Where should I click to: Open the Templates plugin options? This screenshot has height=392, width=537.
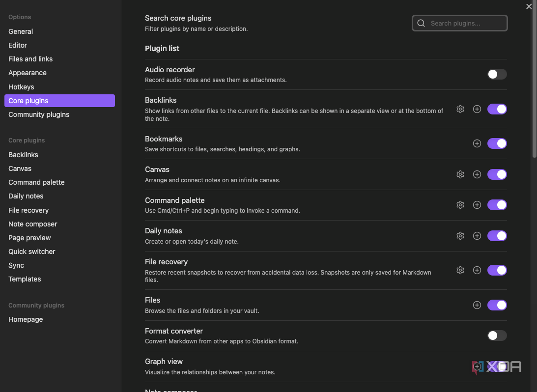(x=59, y=279)
